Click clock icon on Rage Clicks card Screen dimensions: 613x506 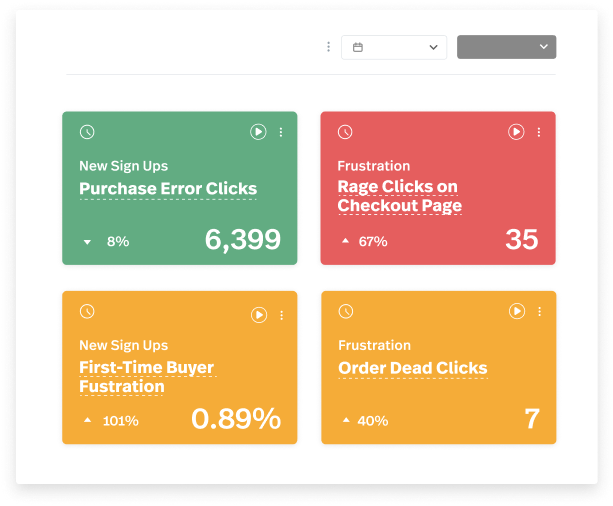345,132
